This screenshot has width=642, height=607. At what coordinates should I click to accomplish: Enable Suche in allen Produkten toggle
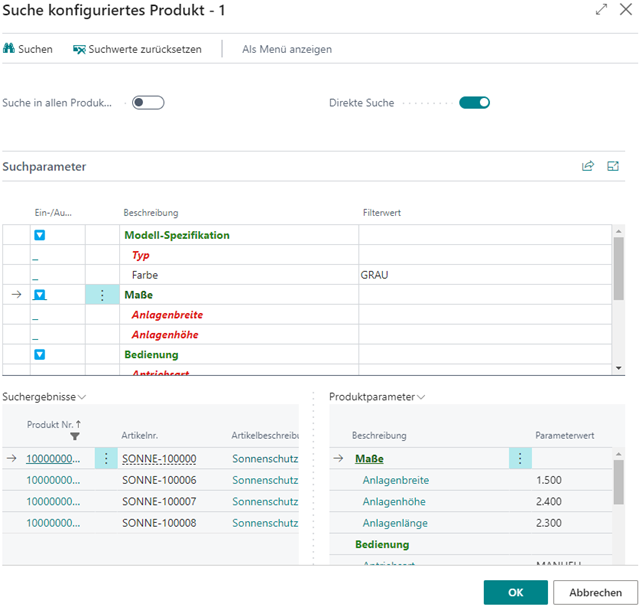click(x=148, y=102)
